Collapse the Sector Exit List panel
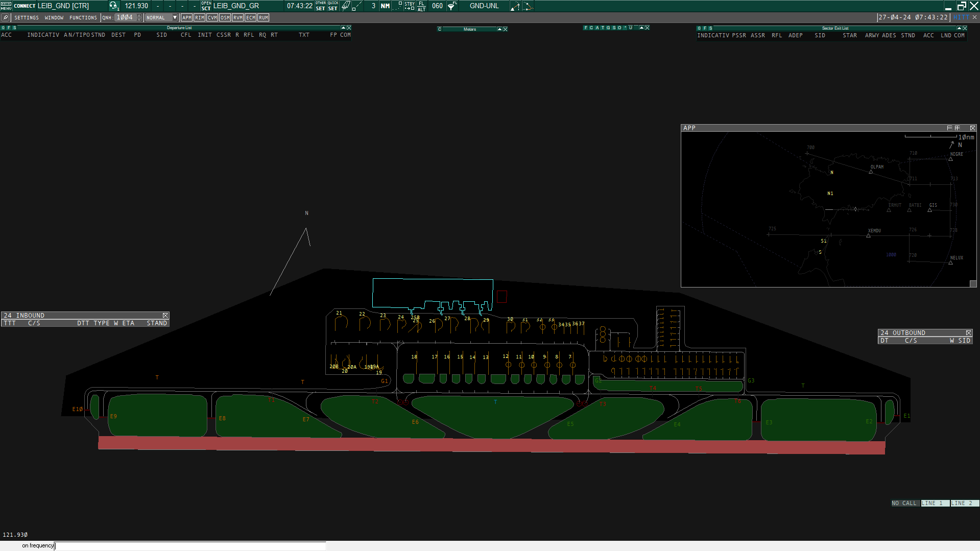The width and height of the screenshot is (980, 551). (x=959, y=28)
